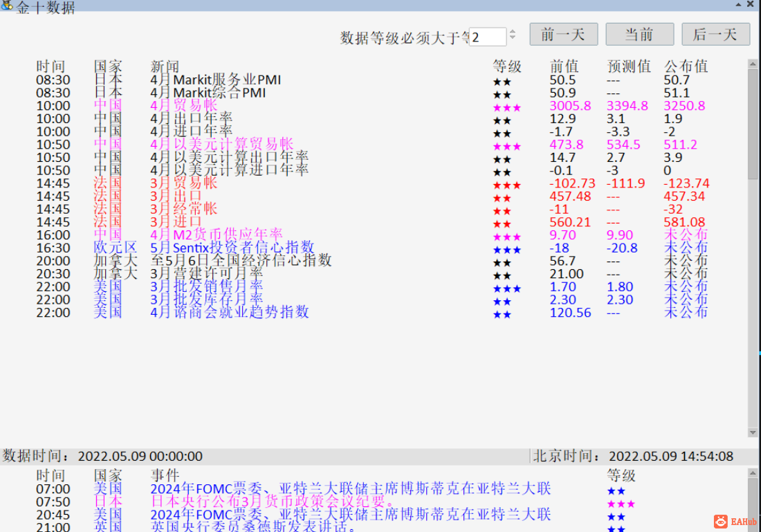Click the data list scrollbar thumb

pos(753,124)
